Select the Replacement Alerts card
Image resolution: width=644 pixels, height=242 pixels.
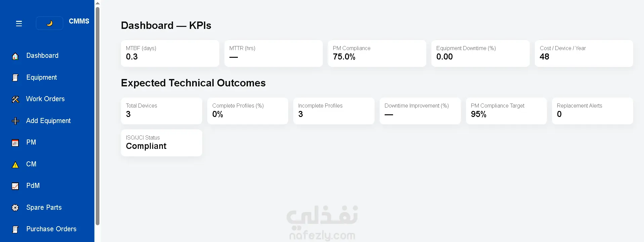click(x=592, y=111)
